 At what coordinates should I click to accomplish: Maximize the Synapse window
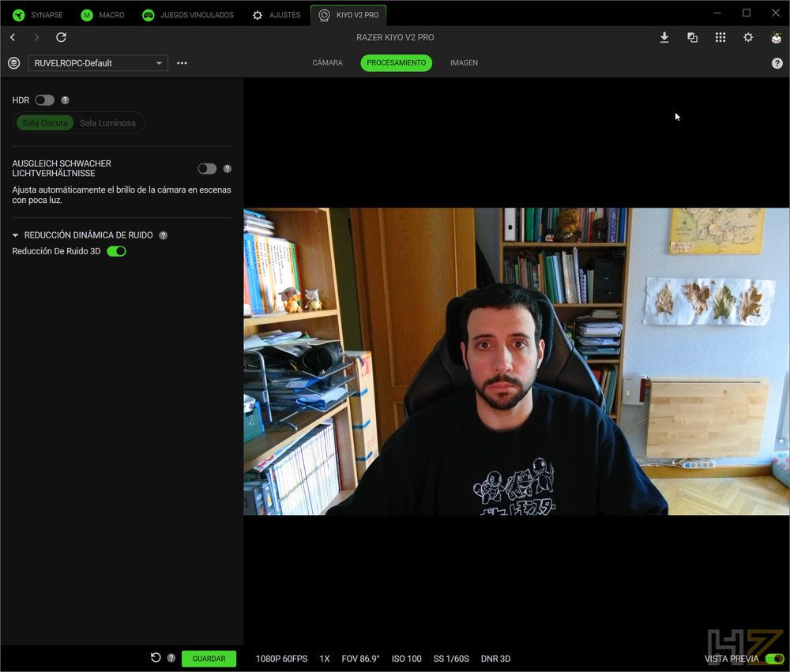(747, 13)
